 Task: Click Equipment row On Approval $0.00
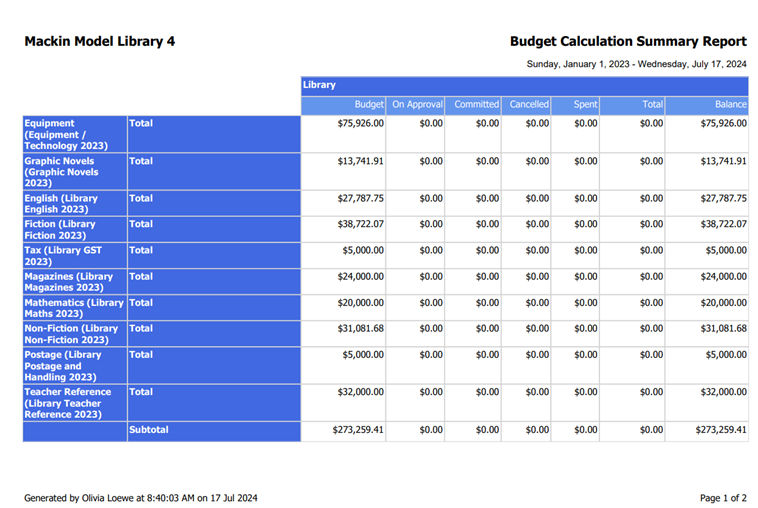click(431, 123)
